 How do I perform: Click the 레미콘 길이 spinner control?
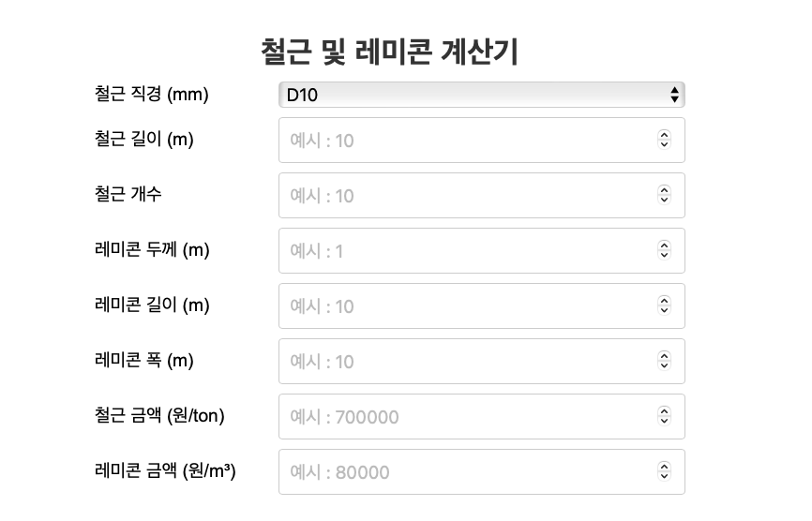(x=664, y=306)
